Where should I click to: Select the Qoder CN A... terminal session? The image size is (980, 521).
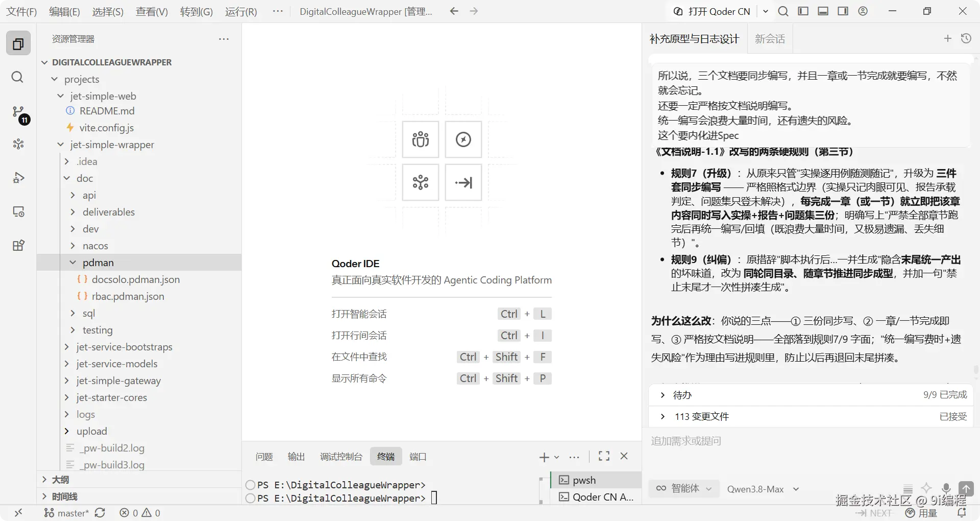(596, 496)
